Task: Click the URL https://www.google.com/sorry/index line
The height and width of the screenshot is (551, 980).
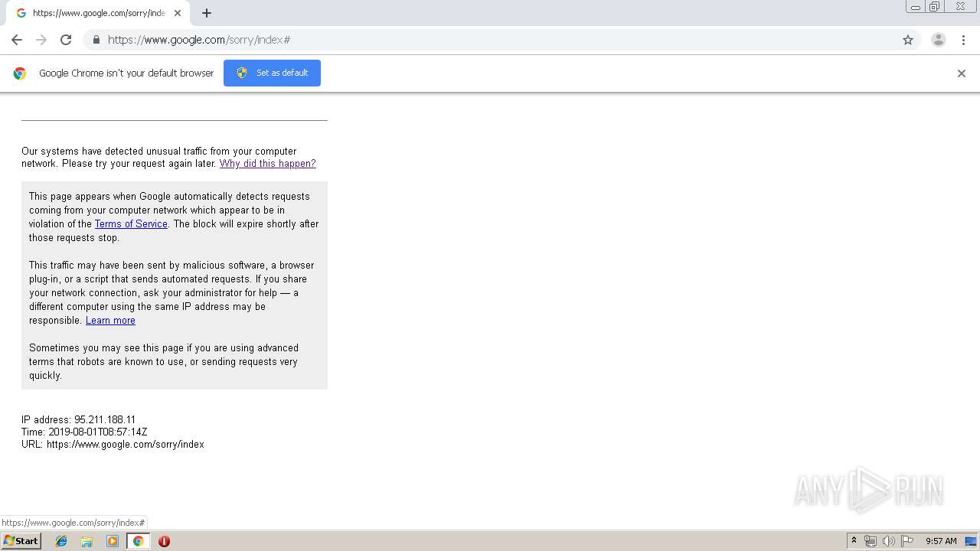Action: click(113, 445)
